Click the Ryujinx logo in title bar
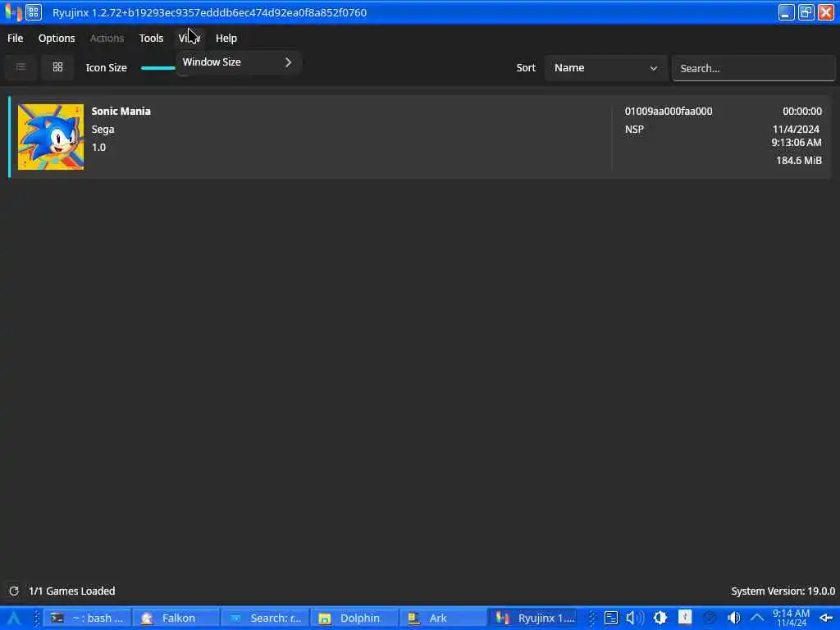 [x=13, y=11]
